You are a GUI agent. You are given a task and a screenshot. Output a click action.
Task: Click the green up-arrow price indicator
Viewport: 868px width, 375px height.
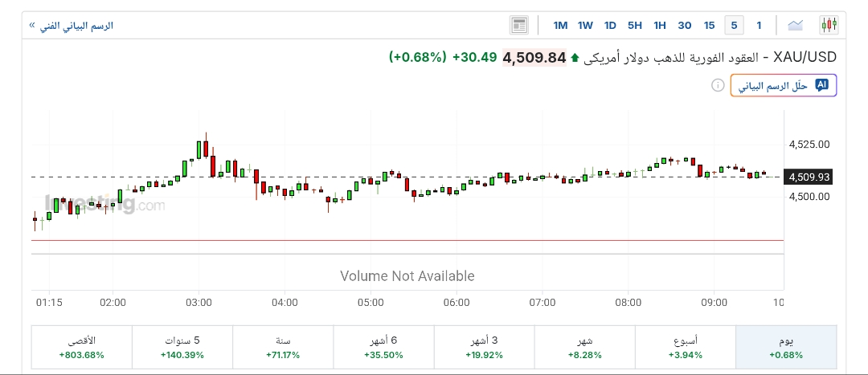click(575, 58)
